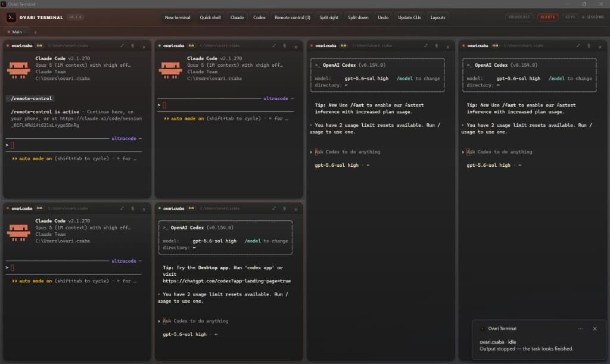
Task: Click the icon before close on /remote-control pane
Action: pyautogui.click(x=133, y=46)
